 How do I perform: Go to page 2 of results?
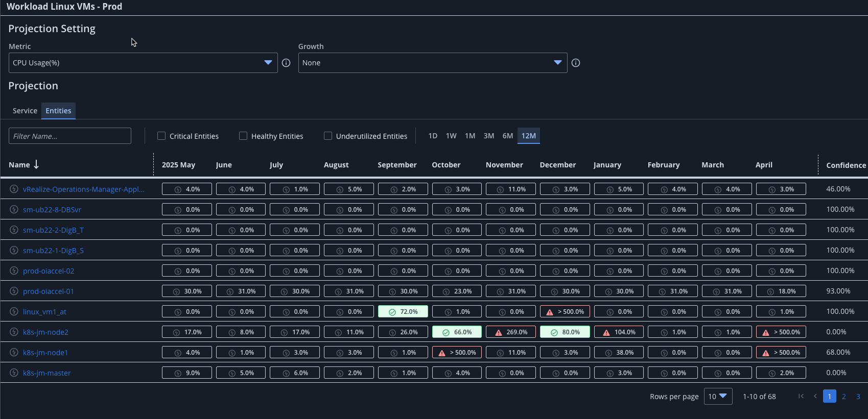843,397
